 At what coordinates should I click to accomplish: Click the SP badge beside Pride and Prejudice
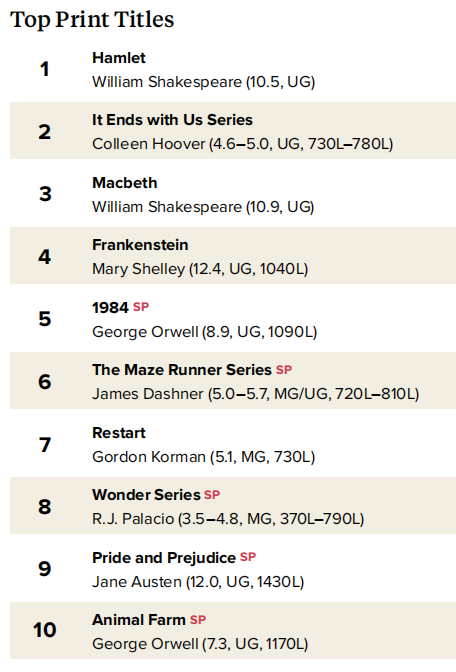[x=248, y=557]
